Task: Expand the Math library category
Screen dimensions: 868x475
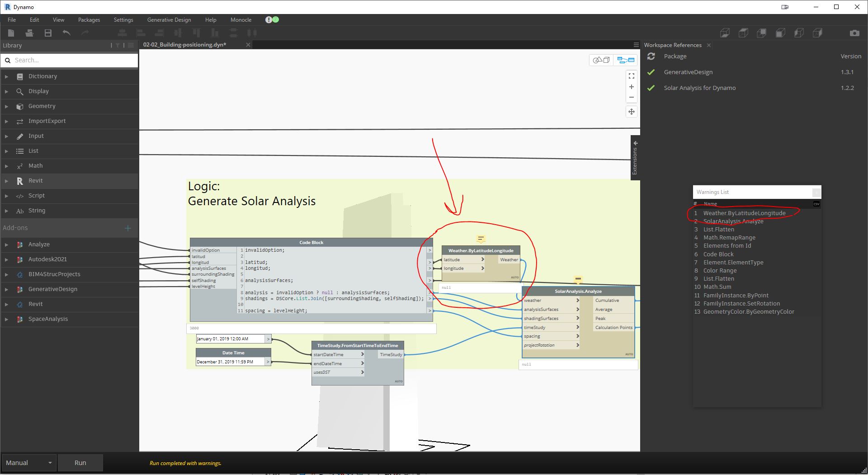Action: click(x=6, y=166)
